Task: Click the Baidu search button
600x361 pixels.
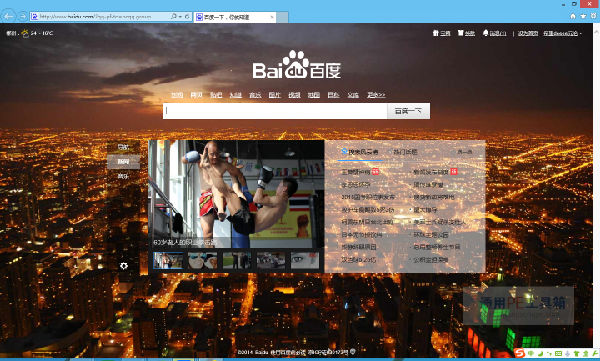Action: click(408, 111)
